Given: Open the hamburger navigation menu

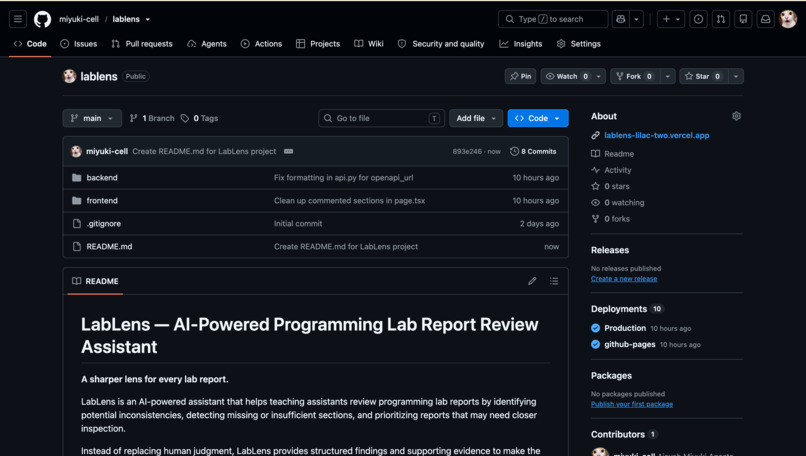Looking at the screenshot, I should 18,19.
